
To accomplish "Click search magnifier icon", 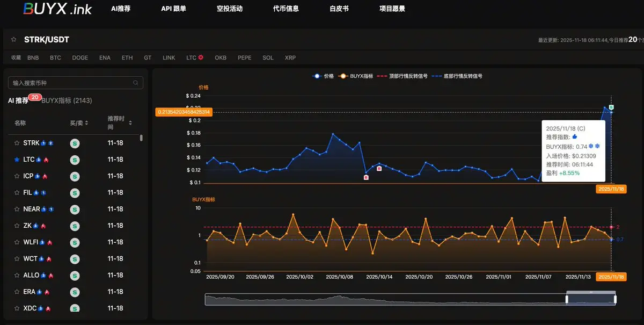I will pyautogui.click(x=136, y=83).
